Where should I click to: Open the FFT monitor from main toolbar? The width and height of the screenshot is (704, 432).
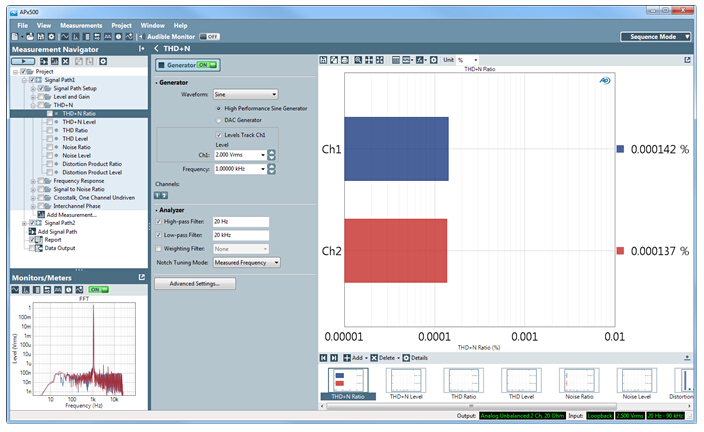pos(75,37)
